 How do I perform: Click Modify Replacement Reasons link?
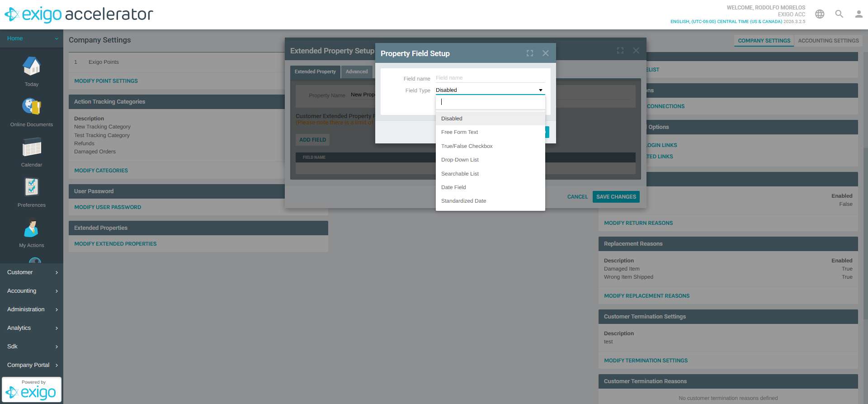(x=646, y=296)
